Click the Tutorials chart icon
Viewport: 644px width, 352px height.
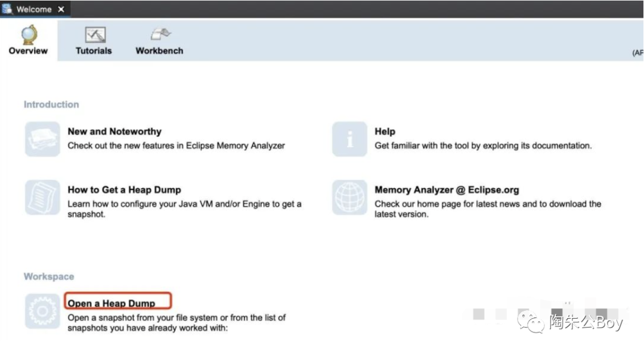click(95, 35)
